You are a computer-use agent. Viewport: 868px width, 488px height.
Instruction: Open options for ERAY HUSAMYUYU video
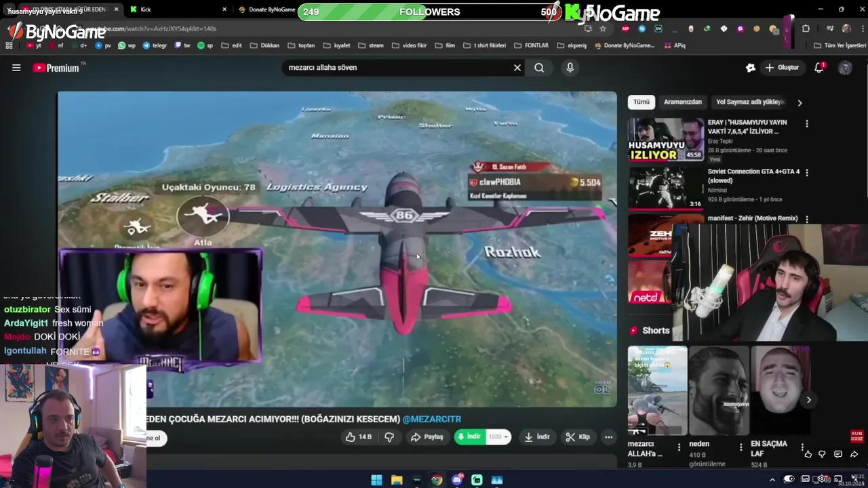[x=807, y=123]
